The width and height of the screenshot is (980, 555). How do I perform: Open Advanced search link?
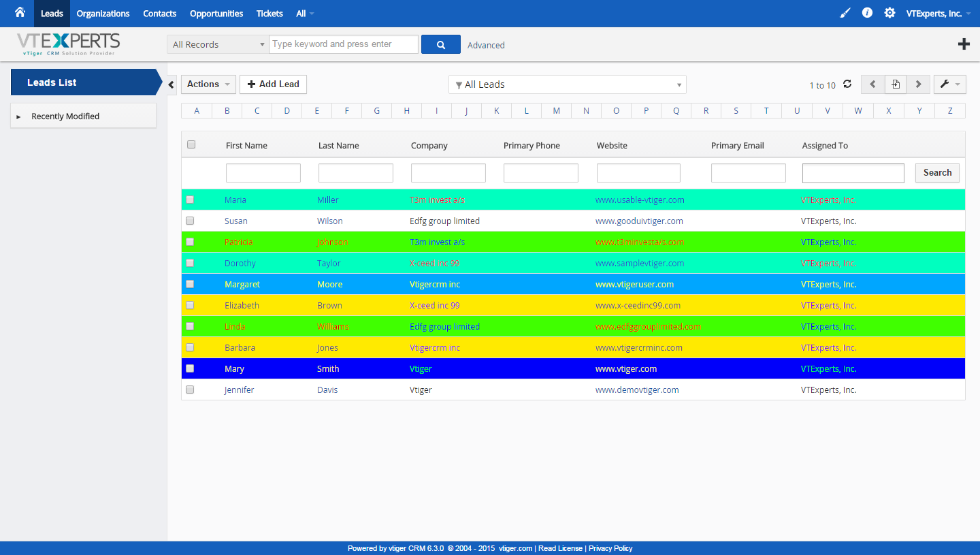click(486, 45)
